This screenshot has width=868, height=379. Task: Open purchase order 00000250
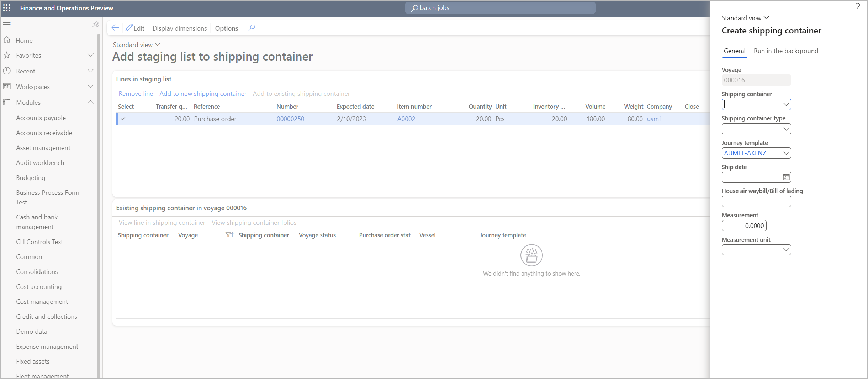coord(290,119)
